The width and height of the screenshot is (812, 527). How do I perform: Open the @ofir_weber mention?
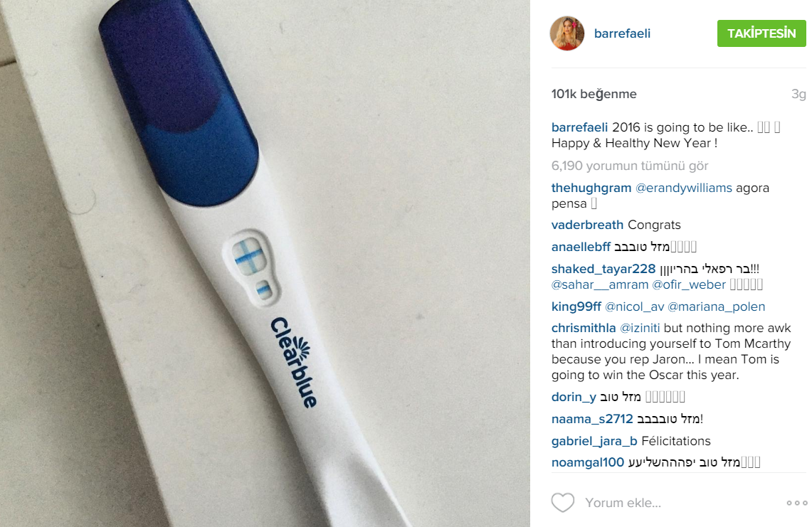click(689, 284)
